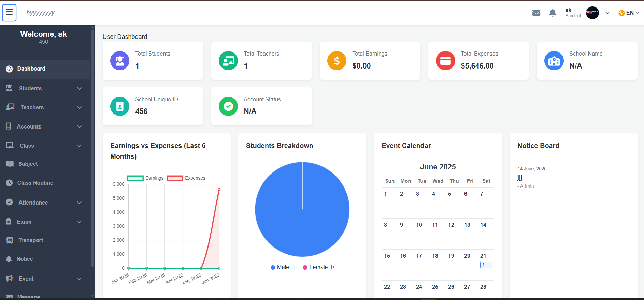The image size is (644, 300).
Task: Toggle the Expenses legend swatch in chart
Action: tap(175, 178)
